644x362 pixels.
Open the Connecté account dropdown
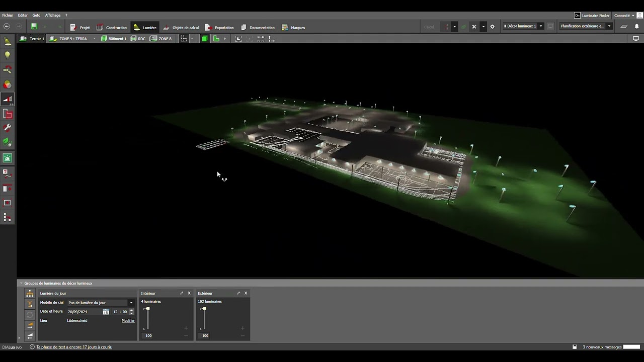624,16
